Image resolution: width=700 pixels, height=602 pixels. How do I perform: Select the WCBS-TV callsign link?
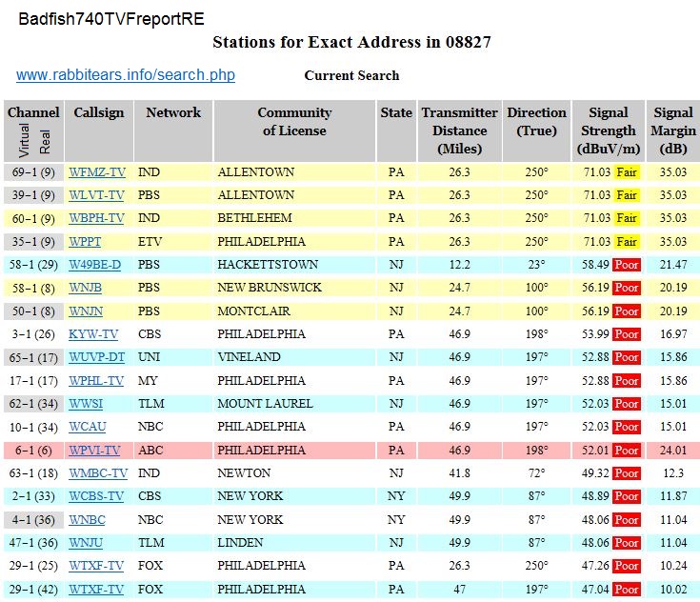coord(96,496)
